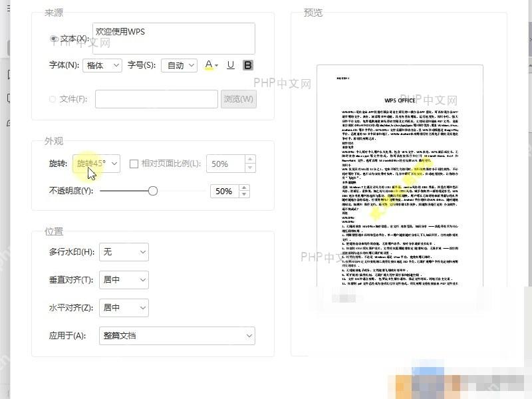532x399 pixels.
Task: Decrease 相对页面比例 with the down arrow
Action: pyautogui.click(x=250, y=168)
